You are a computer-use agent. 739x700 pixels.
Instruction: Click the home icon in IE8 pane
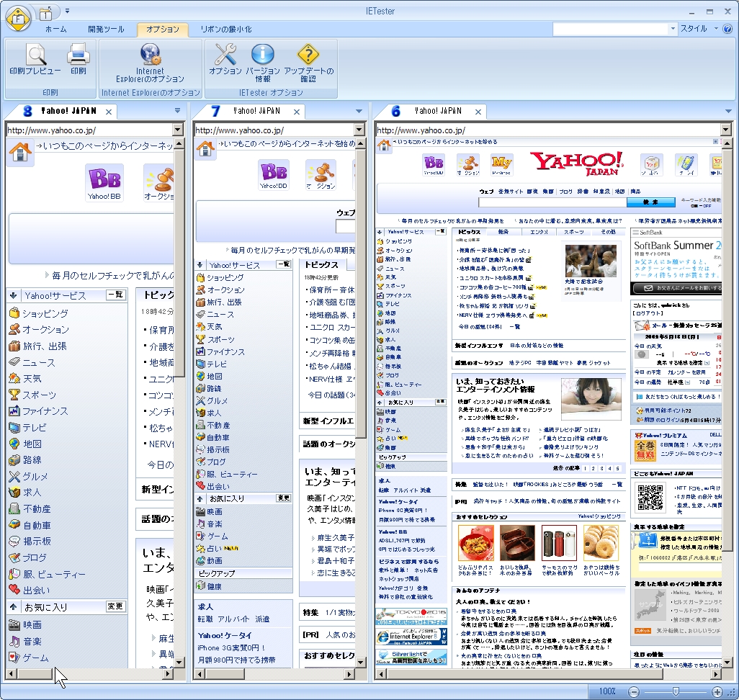(20, 153)
